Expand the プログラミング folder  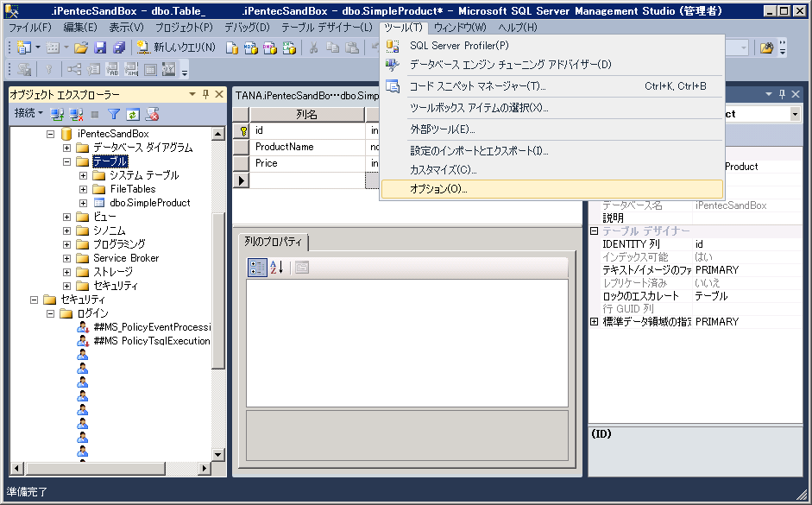pos(66,244)
